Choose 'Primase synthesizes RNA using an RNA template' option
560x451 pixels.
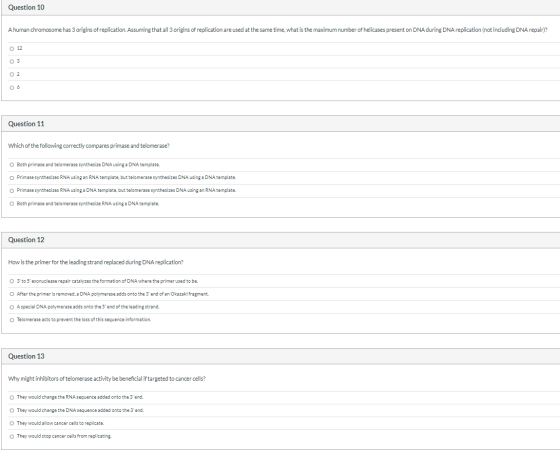coord(12,178)
